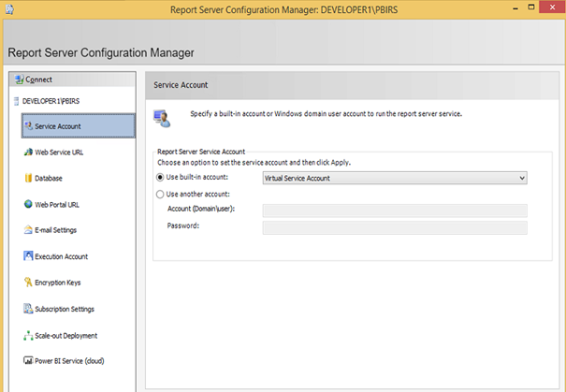Click the 'Password:' label
The image size is (566, 392).
tap(183, 225)
